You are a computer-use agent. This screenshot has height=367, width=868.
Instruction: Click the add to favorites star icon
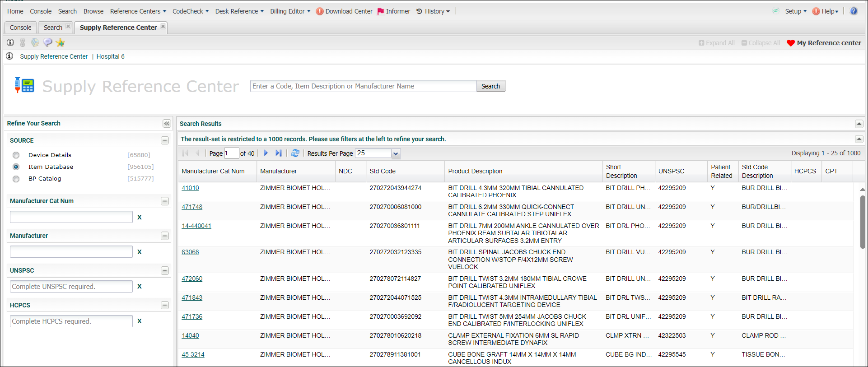pyautogui.click(x=61, y=42)
